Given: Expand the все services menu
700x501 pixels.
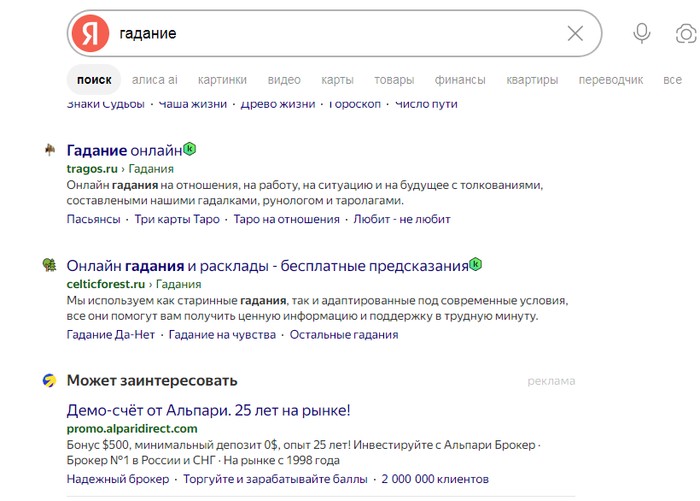Looking at the screenshot, I should (x=672, y=80).
